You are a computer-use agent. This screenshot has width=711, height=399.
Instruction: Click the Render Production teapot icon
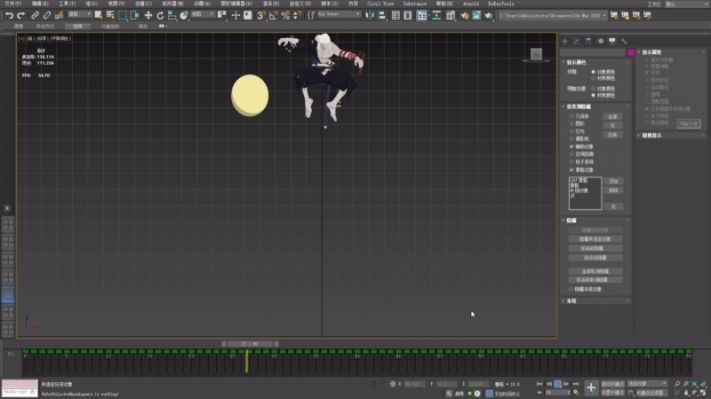[488, 15]
